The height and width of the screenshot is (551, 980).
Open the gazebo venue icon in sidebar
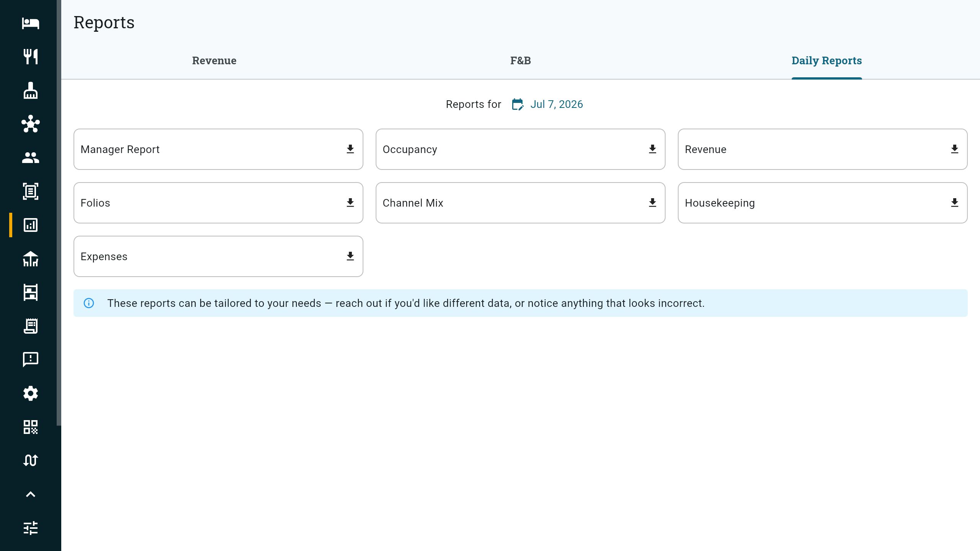pos(31,259)
